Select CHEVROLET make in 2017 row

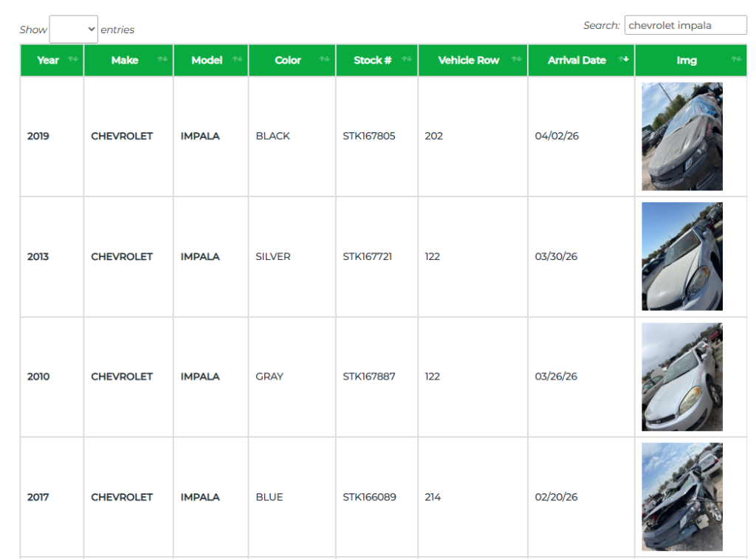[x=122, y=497]
